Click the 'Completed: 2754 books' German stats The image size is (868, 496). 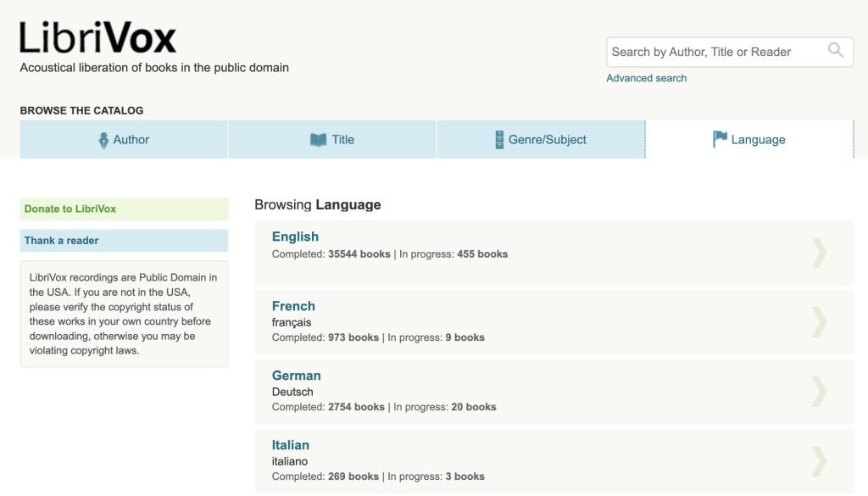328,407
